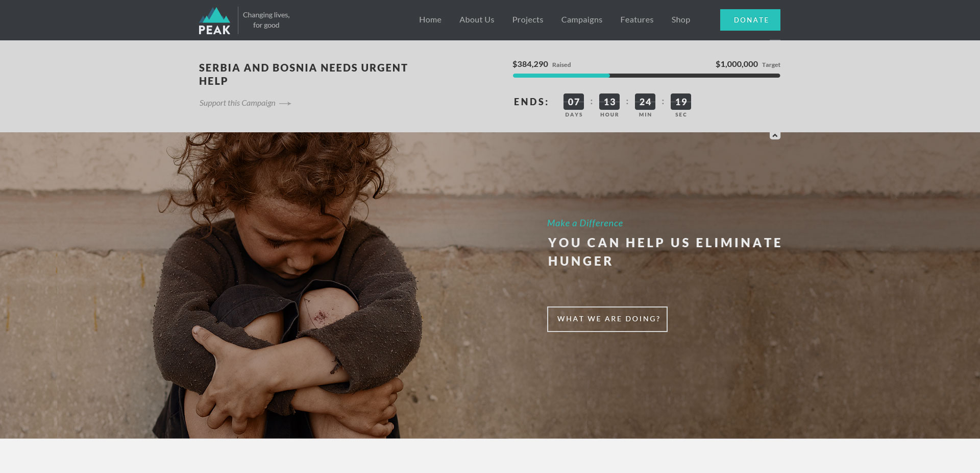Screen dimensions: 980x473
Task: Open the Campaigns menu
Action: point(582,20)
